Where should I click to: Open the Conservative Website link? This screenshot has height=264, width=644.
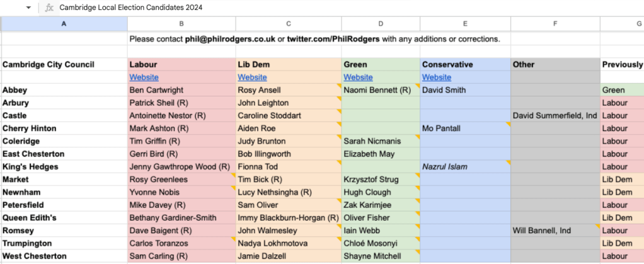coord(437,77)
